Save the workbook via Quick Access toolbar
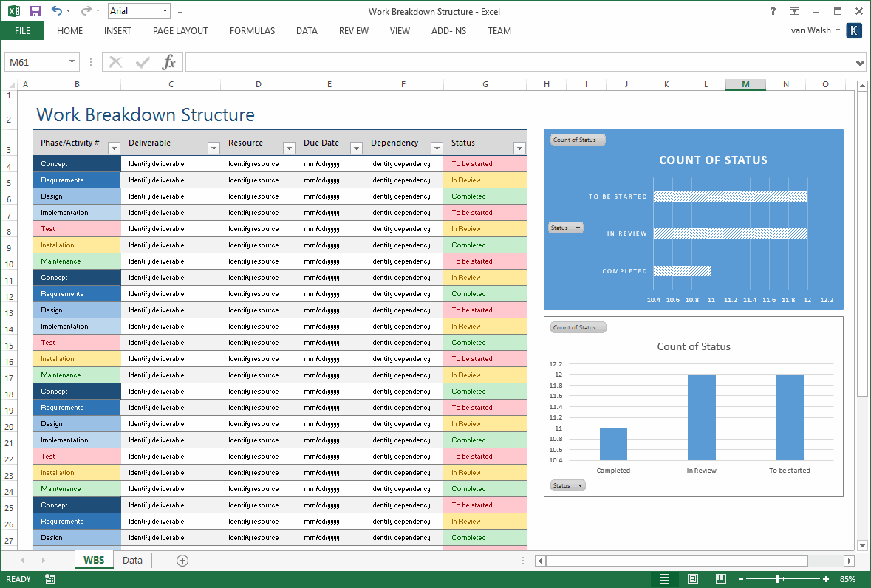The image size is (871, 588). coord(34,11)
